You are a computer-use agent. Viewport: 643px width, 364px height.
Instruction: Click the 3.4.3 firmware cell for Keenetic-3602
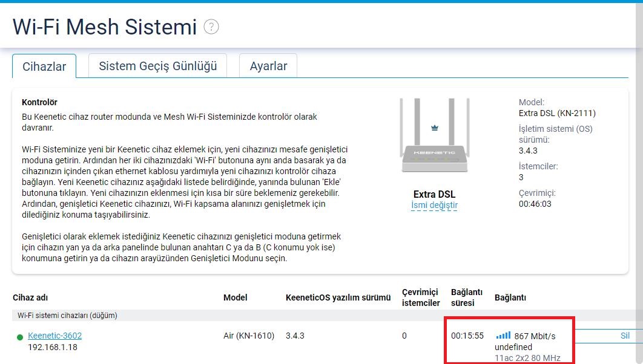pos(295,336)
